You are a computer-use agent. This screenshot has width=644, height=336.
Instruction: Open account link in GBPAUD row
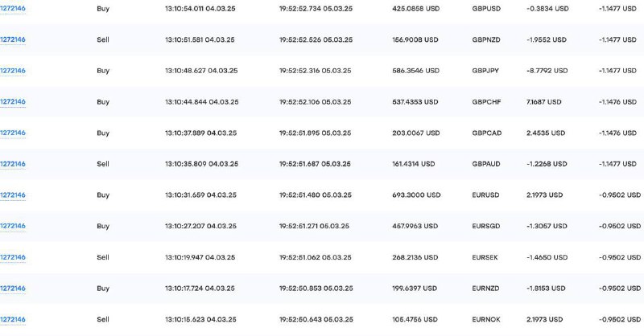tap(13, 164)
